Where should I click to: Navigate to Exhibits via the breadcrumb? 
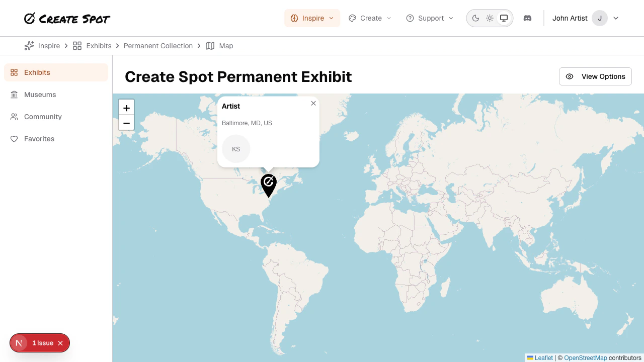click(x=99, y=46)
